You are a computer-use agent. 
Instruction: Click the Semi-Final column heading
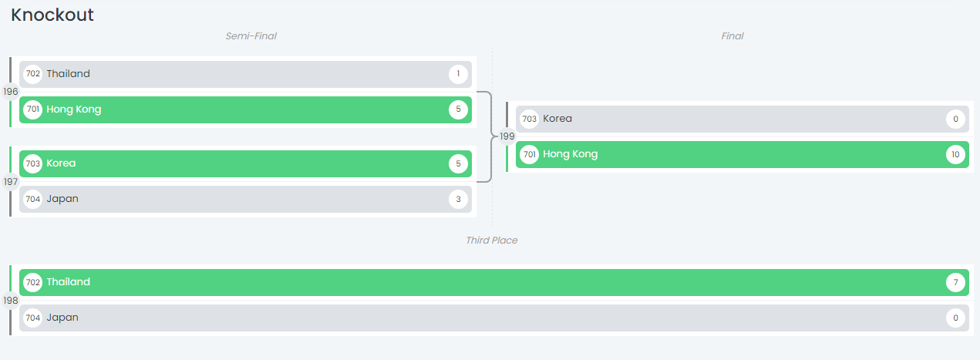[x=251, y=36]
